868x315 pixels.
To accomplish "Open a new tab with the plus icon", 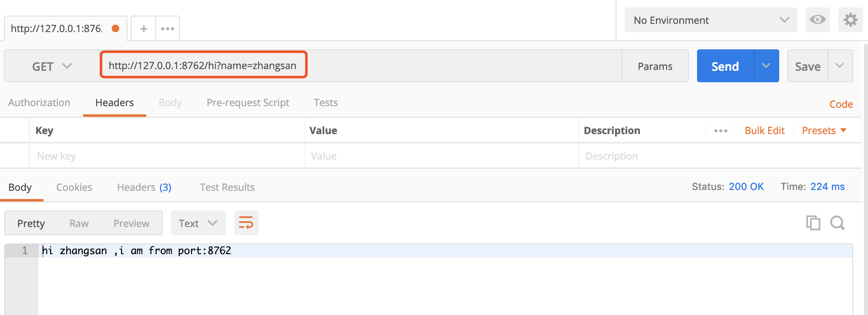I will [x=143, y=29].
